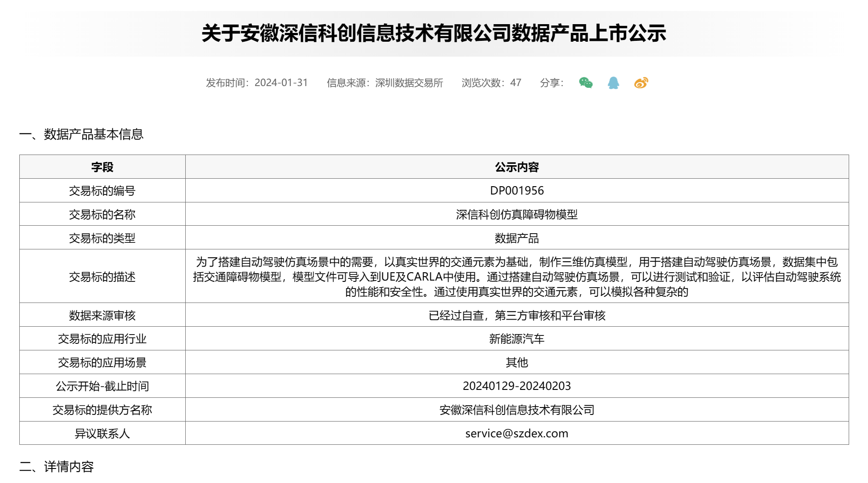Click the 交易标的应用场景 field cell
868x483 pixels.
[102, 363]
